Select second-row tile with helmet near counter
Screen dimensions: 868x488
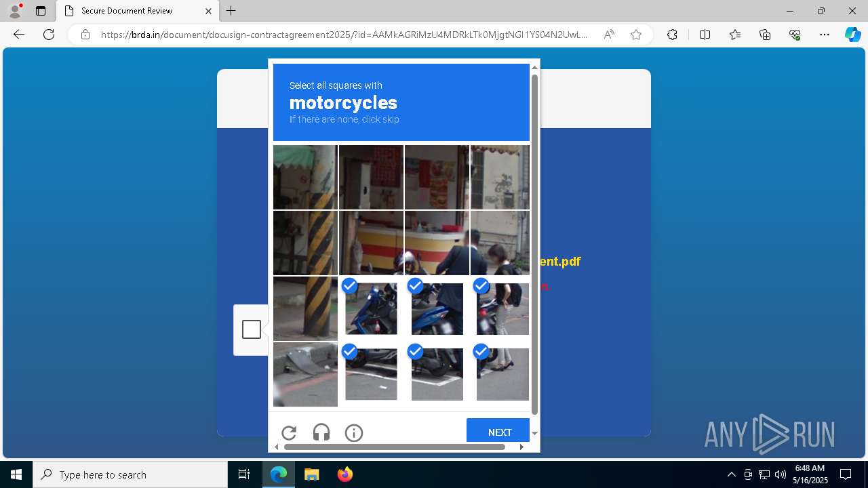(437, 243)
